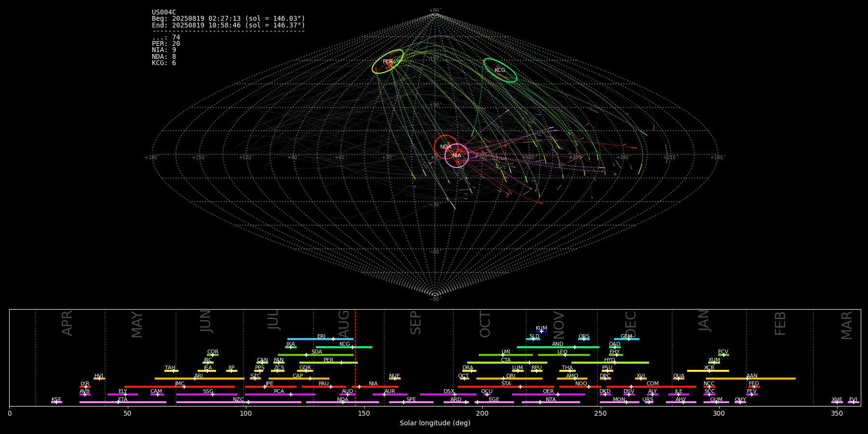
Task: Click the 'PER: 20' count line
Action: pyautogui.click(x=166, y=44)
